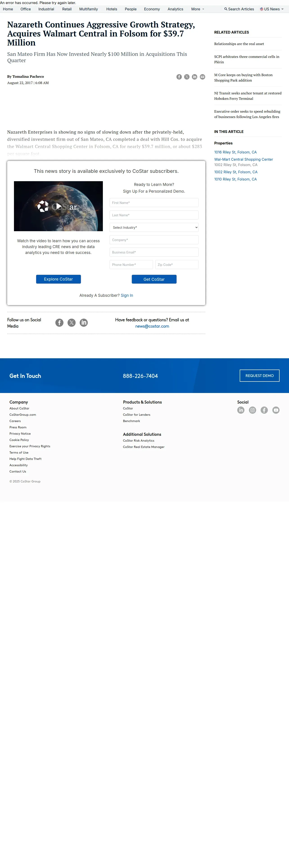Screen dimensions: 289x868
Task: Open Terms of Use footer link
Action: coord(19,452)
